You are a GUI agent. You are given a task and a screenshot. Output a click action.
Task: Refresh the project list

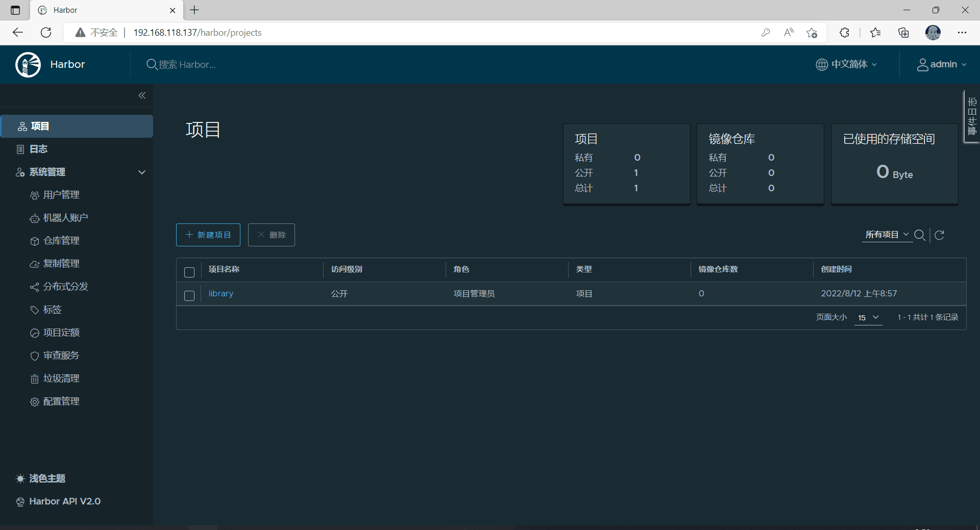(x=939, y=235)
